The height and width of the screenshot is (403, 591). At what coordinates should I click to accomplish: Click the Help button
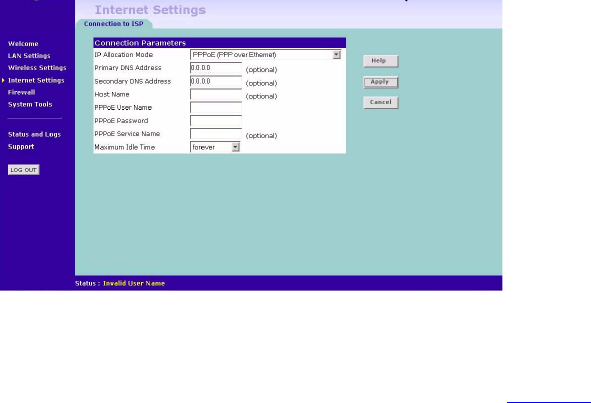click(x=381, y=61)
